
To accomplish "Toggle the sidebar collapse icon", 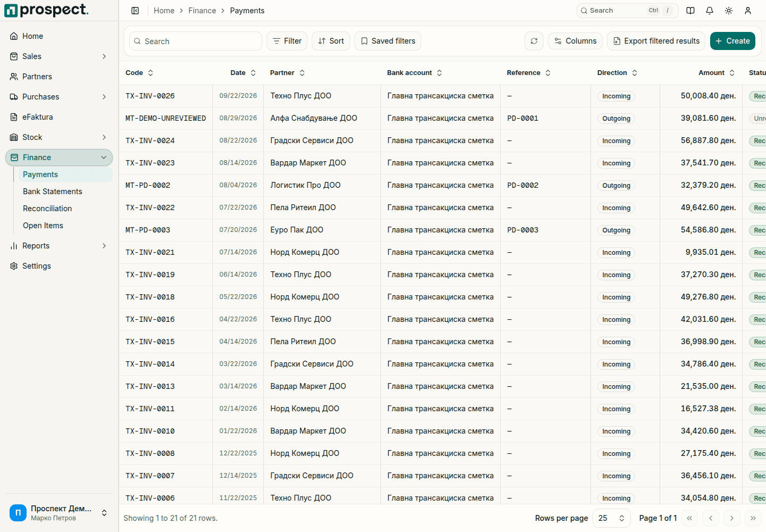I will click(135, 11).
